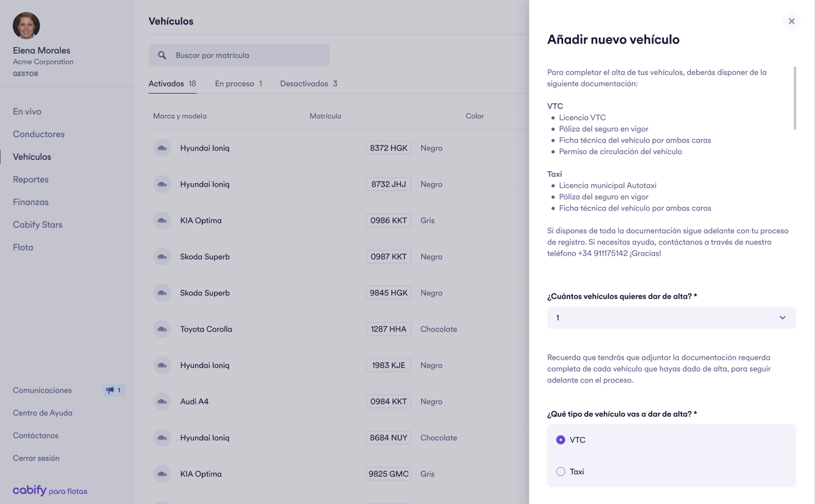
Task: Open Cabify Stars section
Action: [38, 225]
